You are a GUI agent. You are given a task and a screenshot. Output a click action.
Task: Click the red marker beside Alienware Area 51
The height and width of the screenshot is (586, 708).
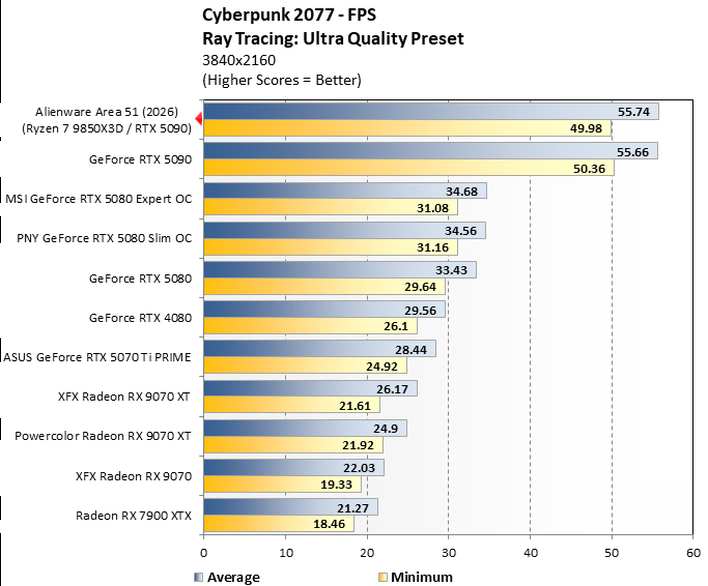coord(199,119)
